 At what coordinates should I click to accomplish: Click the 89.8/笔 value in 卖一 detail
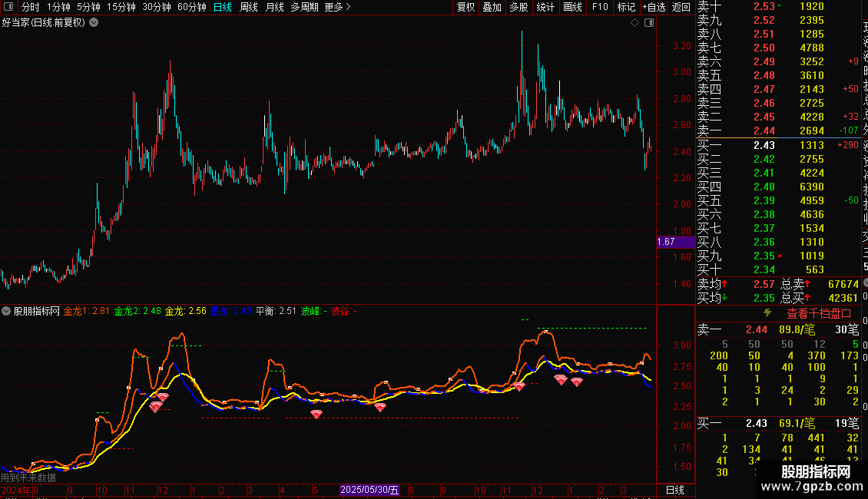point(797,329)
